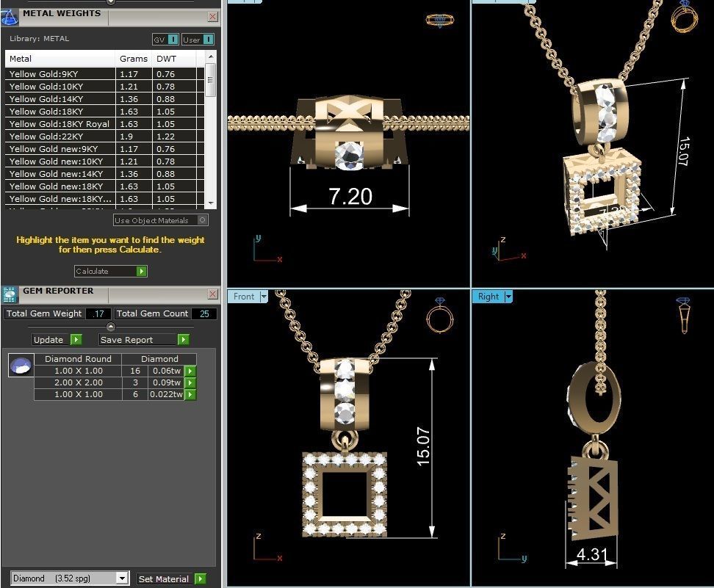The height and width of the screenshot is (588, 714).
Task: Click the Diamond Round gem thumbnail
Action: coord(21,366)
